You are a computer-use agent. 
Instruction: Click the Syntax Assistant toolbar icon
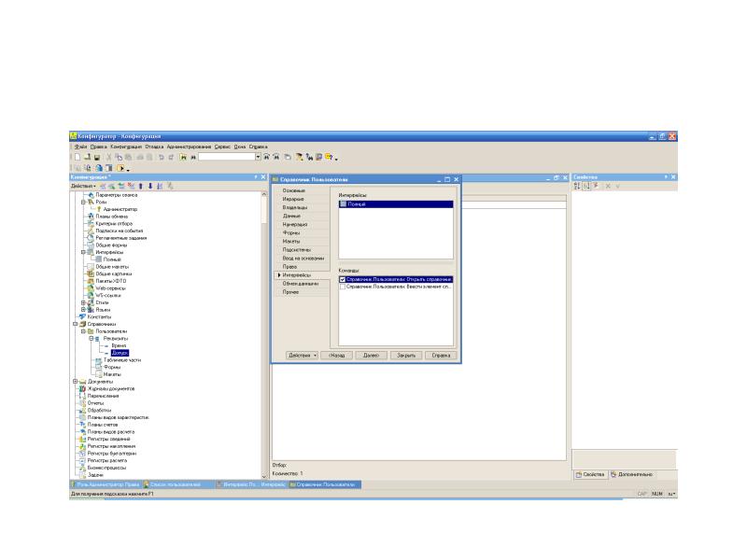tap(318, 157)
